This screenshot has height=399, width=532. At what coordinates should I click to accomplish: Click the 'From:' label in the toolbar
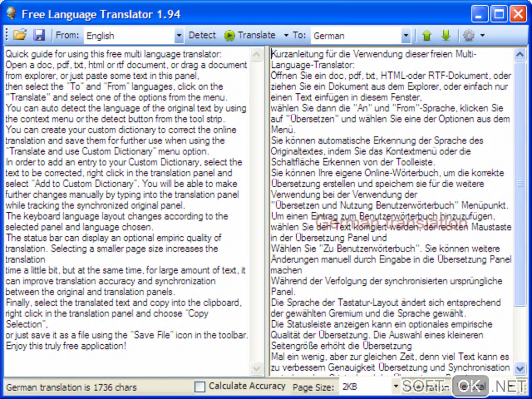coord(67,35)
